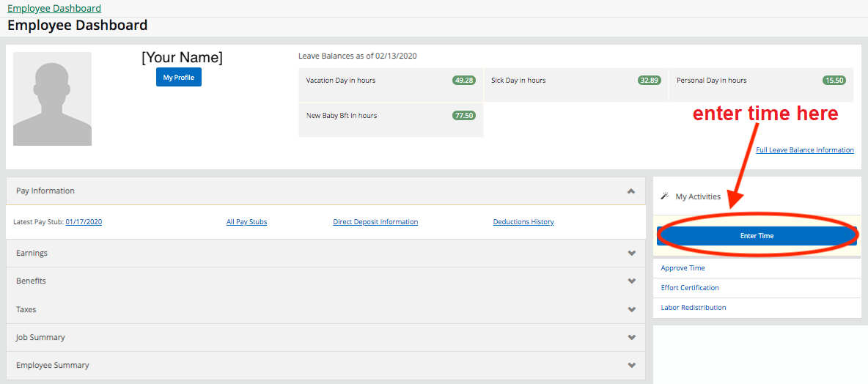Collapse the Pay Information section
The image size is (868, 384).
pos(630,191)
